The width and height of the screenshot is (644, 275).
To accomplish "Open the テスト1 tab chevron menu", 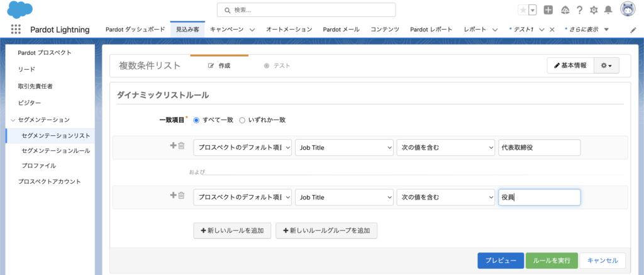I will click(x=541, y=30).
